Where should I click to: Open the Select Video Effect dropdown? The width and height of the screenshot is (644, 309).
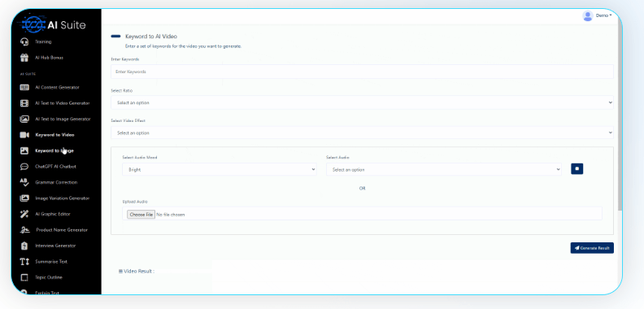point(363,133)
